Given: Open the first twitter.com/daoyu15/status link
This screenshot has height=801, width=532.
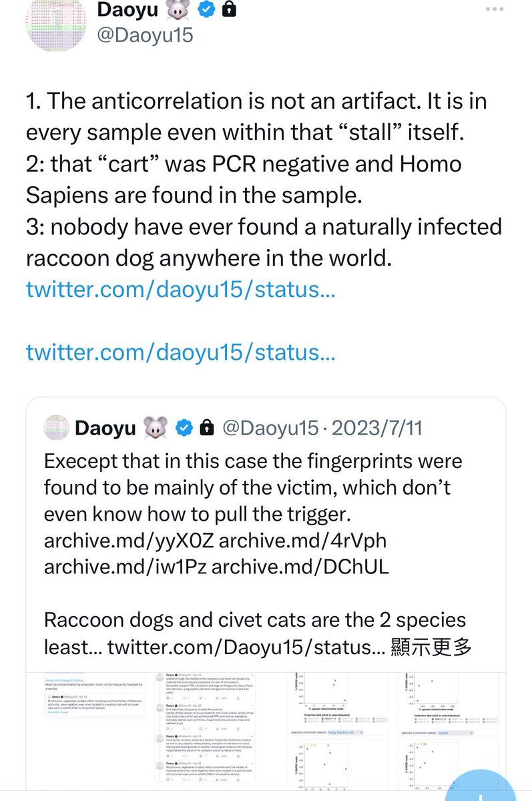Looking at the screenshot, I should pos(180,290).
